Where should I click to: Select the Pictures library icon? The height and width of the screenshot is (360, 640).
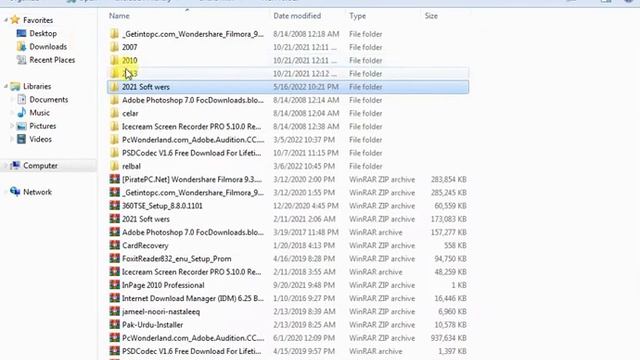[21, 126]
